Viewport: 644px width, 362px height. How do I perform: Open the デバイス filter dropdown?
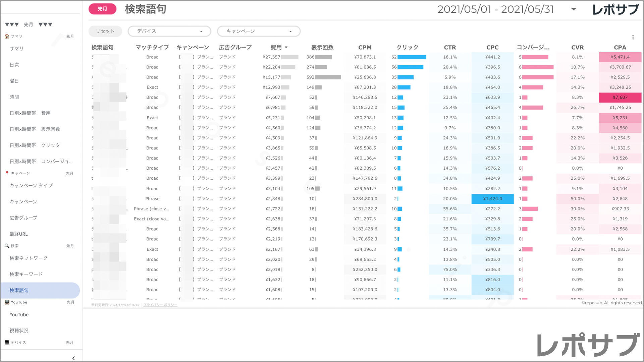pos(169,31)
